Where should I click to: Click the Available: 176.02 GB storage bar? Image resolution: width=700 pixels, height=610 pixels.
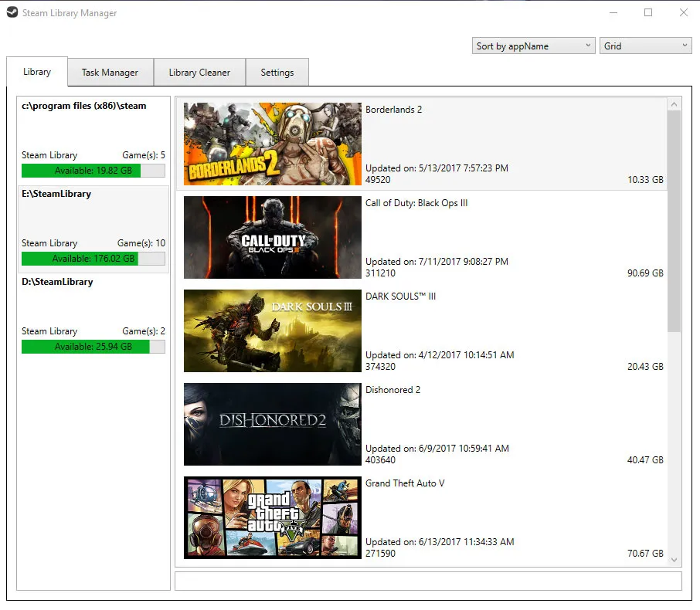93,259
